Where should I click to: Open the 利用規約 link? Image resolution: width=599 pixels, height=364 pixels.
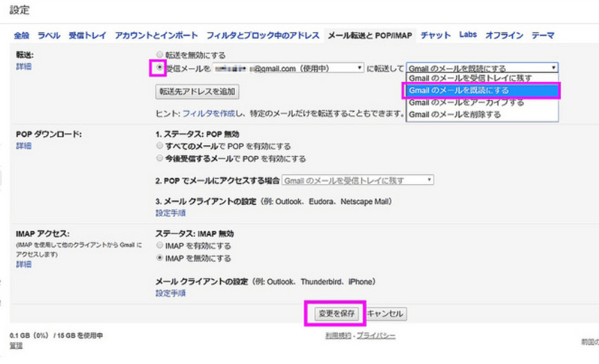point(338,336)
